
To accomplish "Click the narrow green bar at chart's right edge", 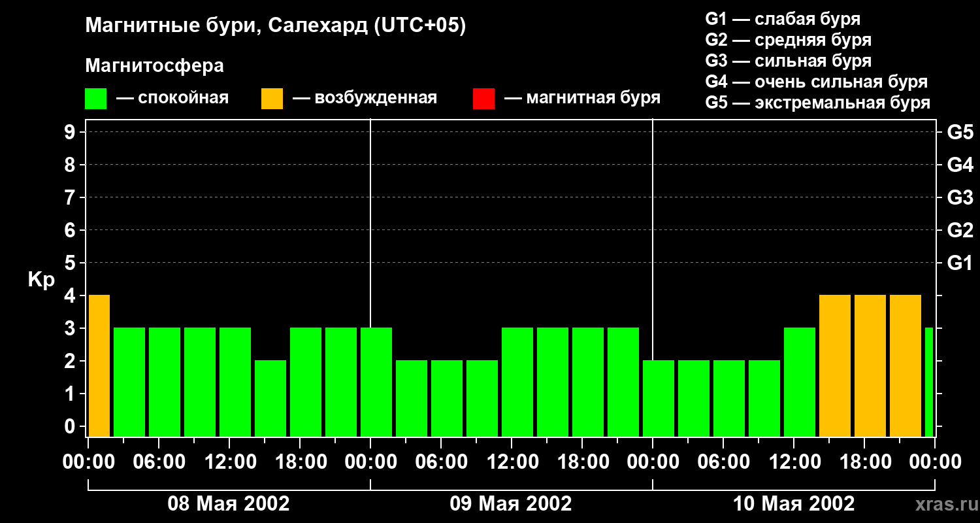I will 929,382.
